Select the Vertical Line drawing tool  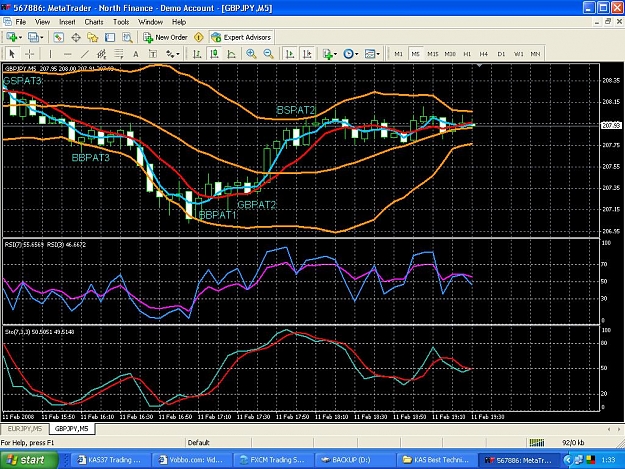[x=50, y=54]
